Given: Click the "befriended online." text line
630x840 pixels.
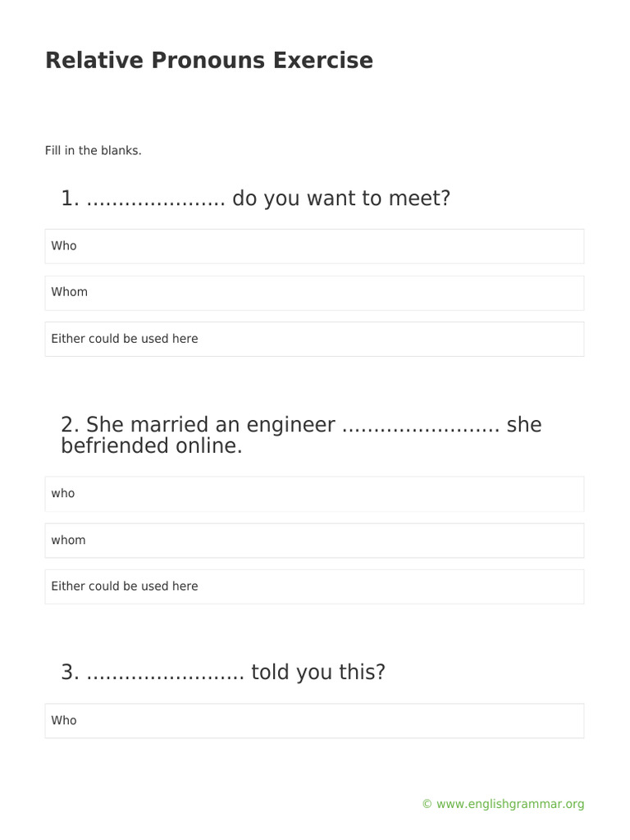Looking at the screenshot, I should point(152,446).
